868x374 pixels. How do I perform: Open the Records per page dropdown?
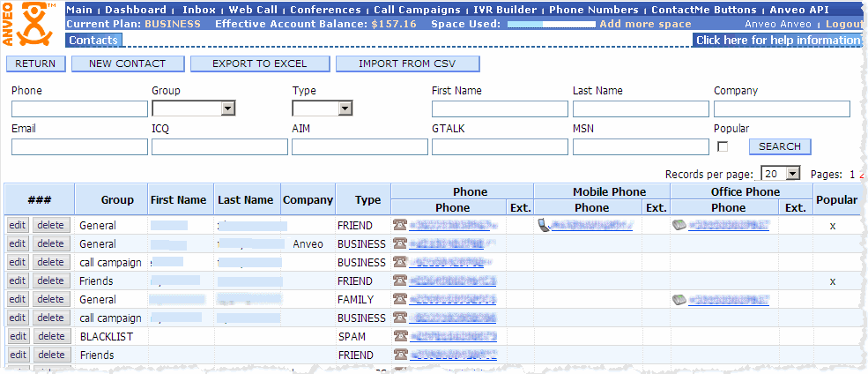[781, 174]
